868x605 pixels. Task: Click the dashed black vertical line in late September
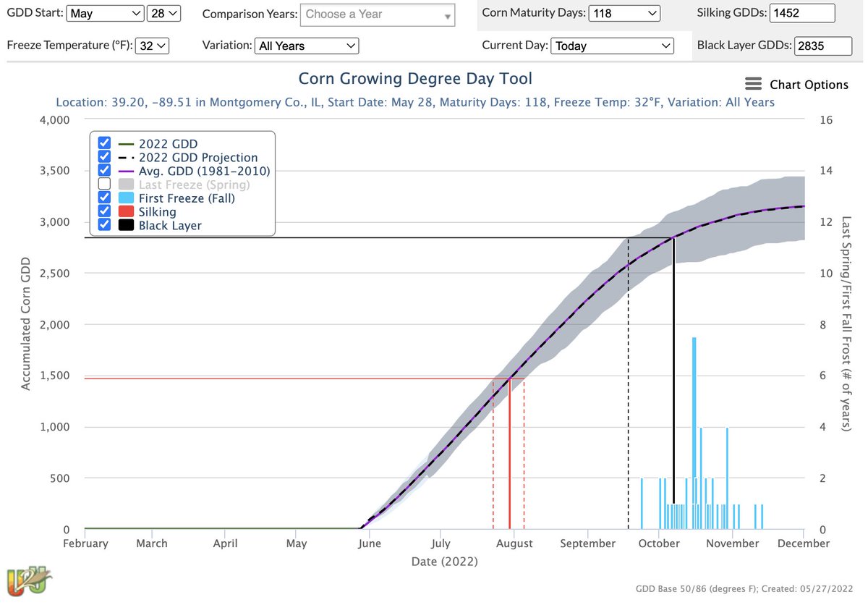[x=628, y=384]
